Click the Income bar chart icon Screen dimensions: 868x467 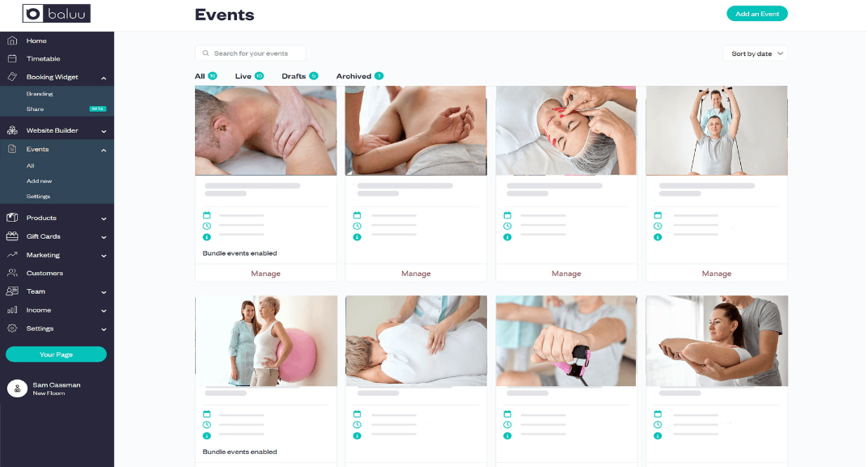coord(12,310)
